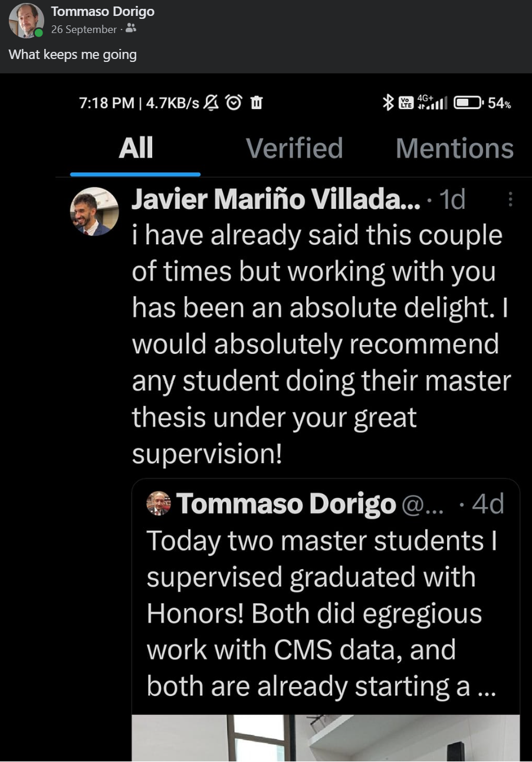This screenshot has height=762, width=532.
Task: Open the photo attached to quoted tweet
Action: (x=326, y=737)
